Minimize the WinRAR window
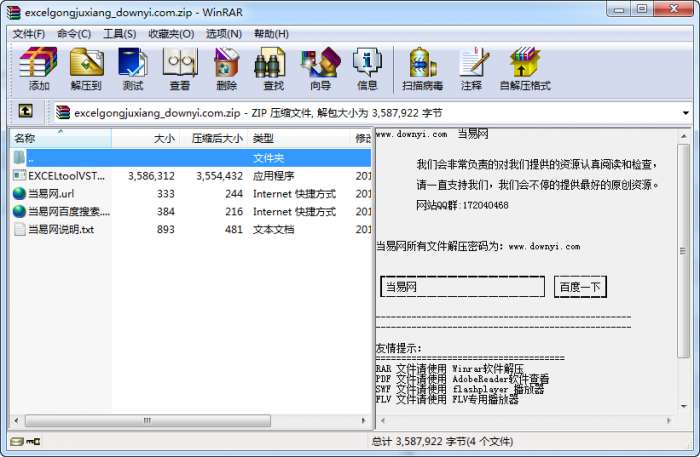Screen dimensions: 700x457 tap(619, 9)
